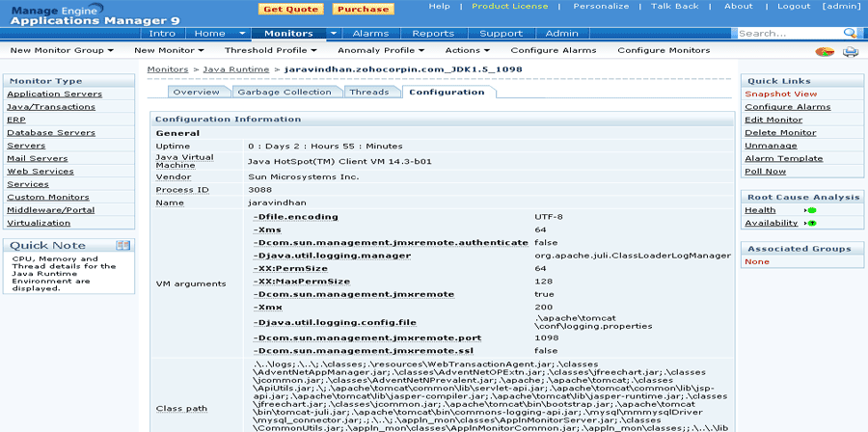Open the printer-friendly view icon
Image resolution: width=868 pixels, height=432 pixels.
[x=851, y=52]
